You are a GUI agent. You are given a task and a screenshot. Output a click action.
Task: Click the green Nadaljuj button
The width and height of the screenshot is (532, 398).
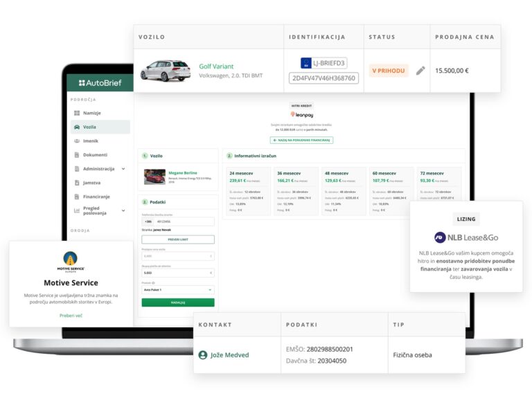178,302
